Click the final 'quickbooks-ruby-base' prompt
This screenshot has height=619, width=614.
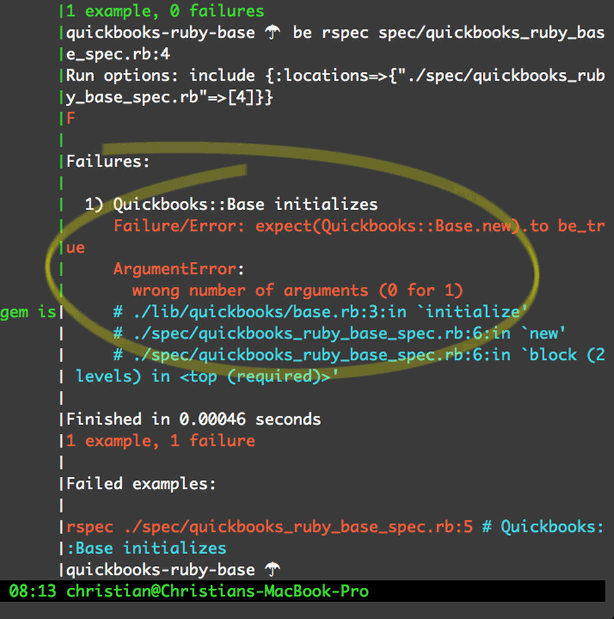(x=160, y=570)
